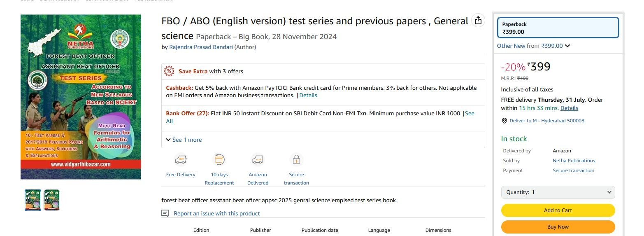644x236 pixels.
Task: Select the Paperback ₹399.00 format option
Action: click(558, 28)
